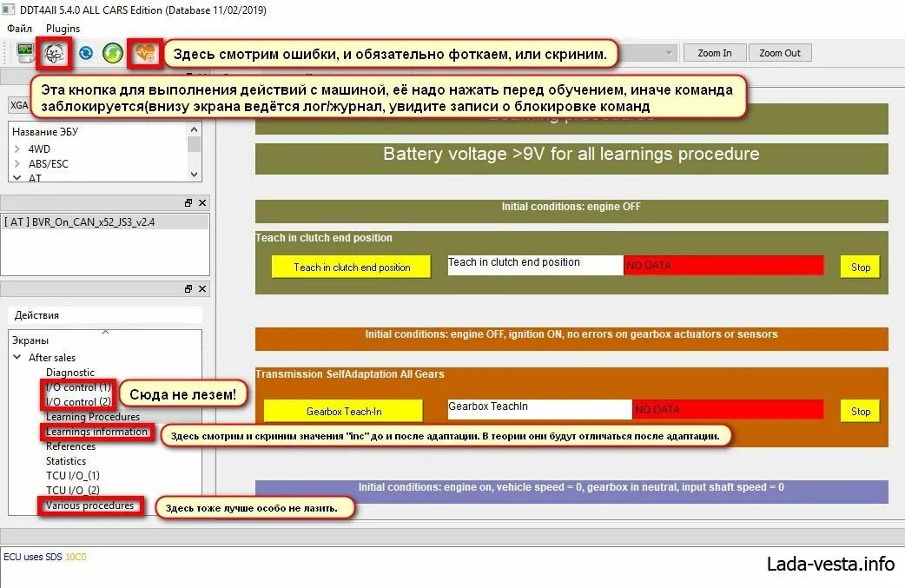The image size is (905, 588).
Task: Close the Действия screens panel
Action: [x=202, y=288]
